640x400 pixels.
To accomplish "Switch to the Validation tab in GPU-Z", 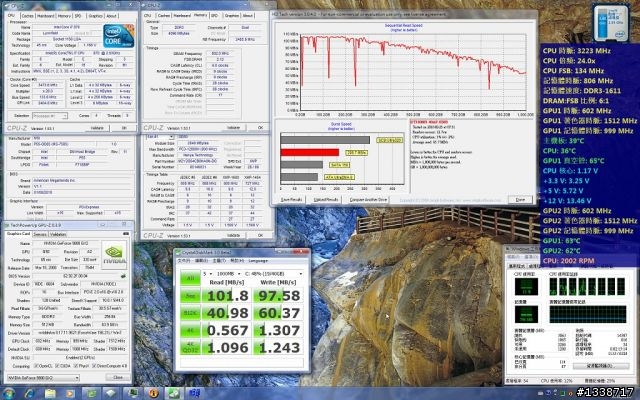I will click(58, 234).
